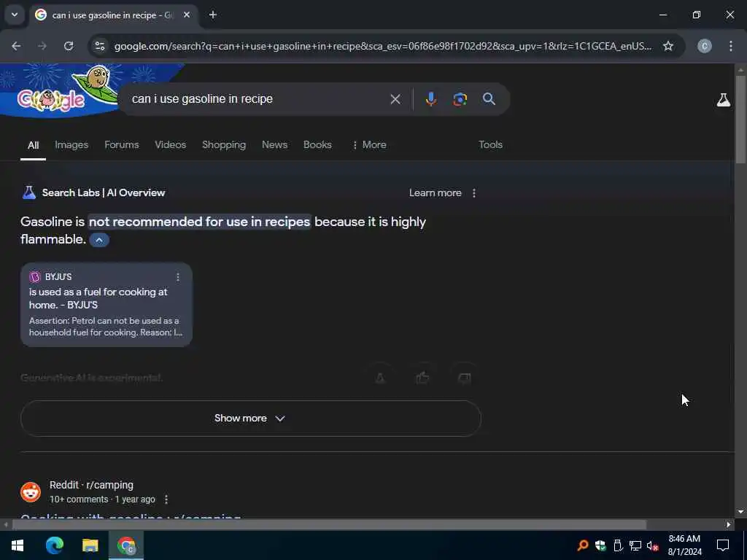Bookmark this page with the star
Screen dimensions: 747x560
[x=668, y=46]
